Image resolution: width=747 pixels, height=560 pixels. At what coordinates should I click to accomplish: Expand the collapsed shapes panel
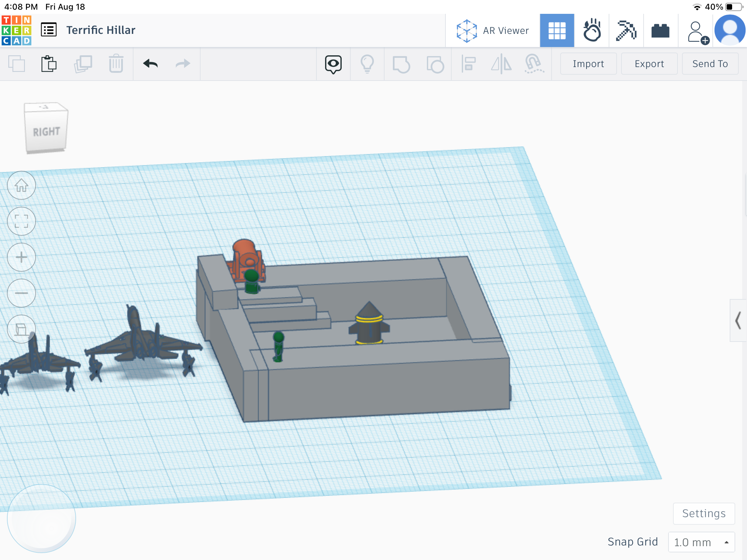point(738,320)
